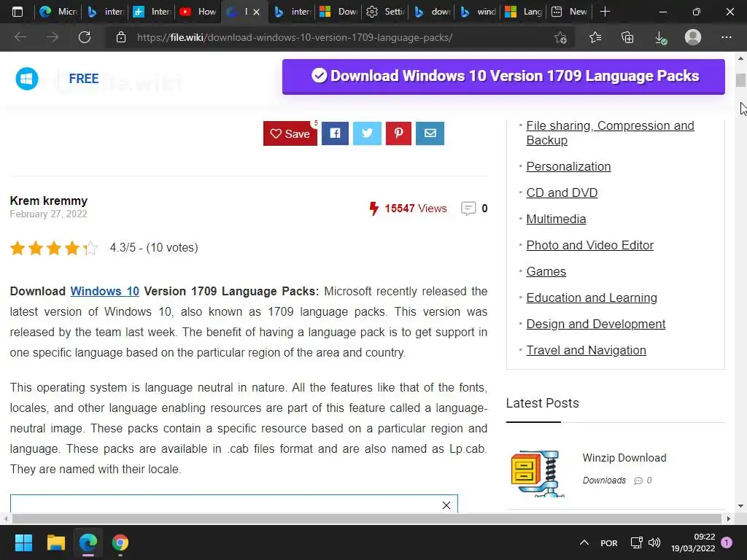Show the Downloads panel

[x=660, y=37]
